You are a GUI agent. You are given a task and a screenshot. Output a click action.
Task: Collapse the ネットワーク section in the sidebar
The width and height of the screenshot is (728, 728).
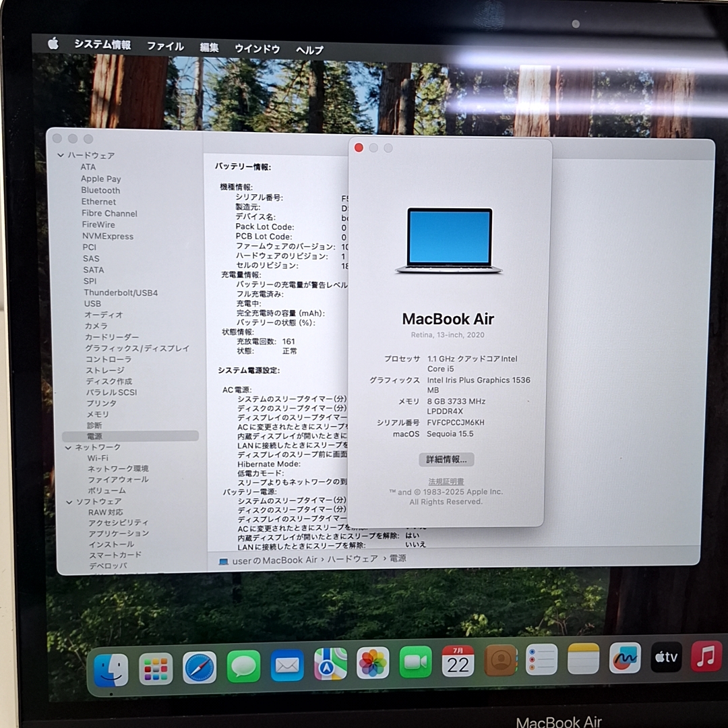(x=68, y=448)
